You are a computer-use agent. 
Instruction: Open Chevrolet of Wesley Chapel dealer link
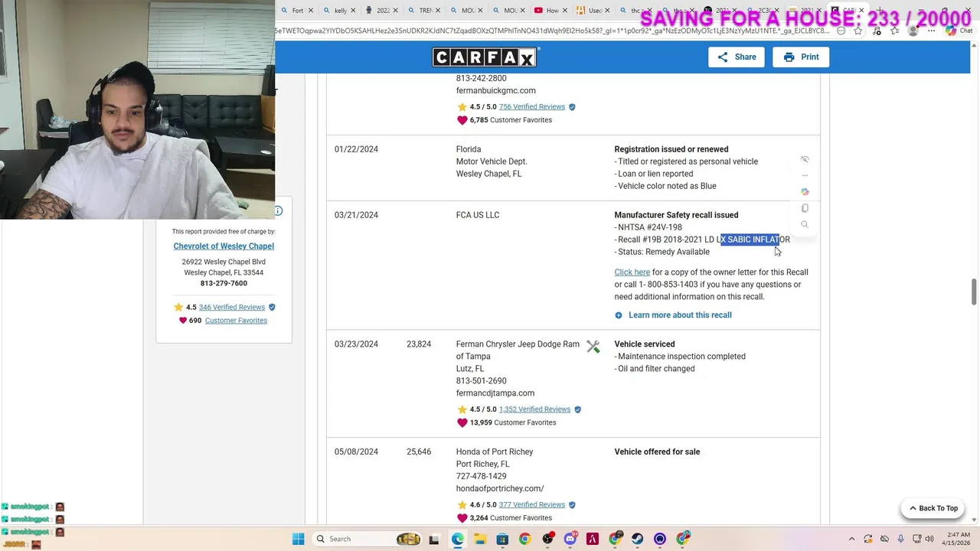[x=224, y=246]
